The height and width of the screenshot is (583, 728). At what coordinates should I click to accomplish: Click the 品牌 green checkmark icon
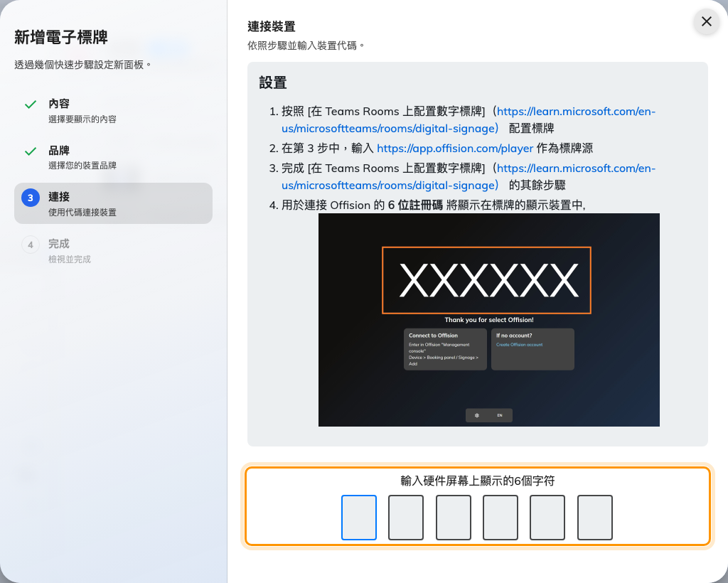pyautogui.click(x=31, y=151)
